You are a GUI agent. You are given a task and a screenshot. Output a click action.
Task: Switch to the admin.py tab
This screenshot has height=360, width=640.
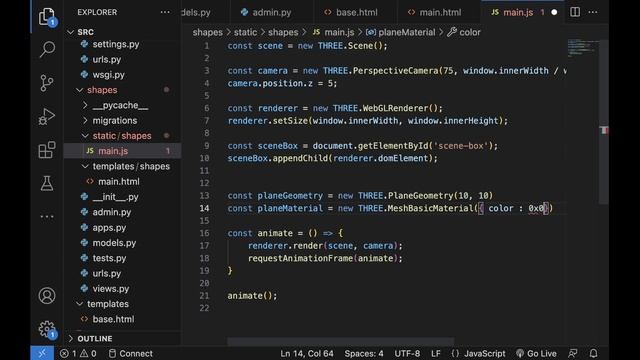coord(271,12)
